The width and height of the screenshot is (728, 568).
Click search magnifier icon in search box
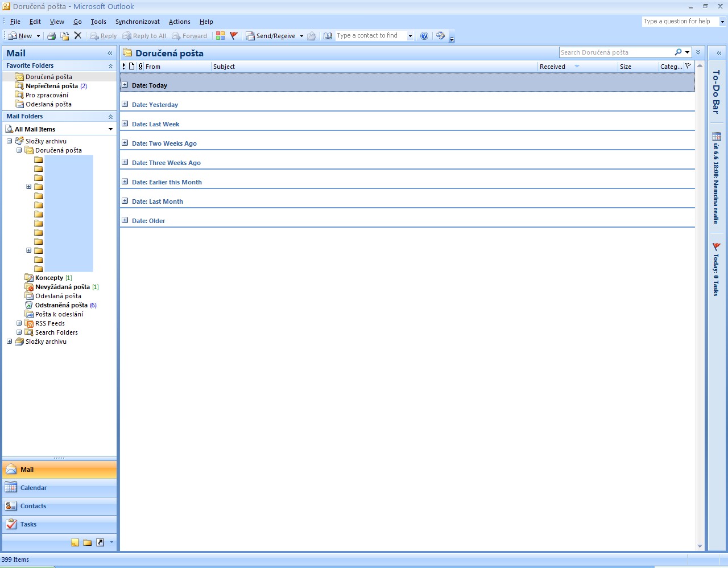point(678,52)
